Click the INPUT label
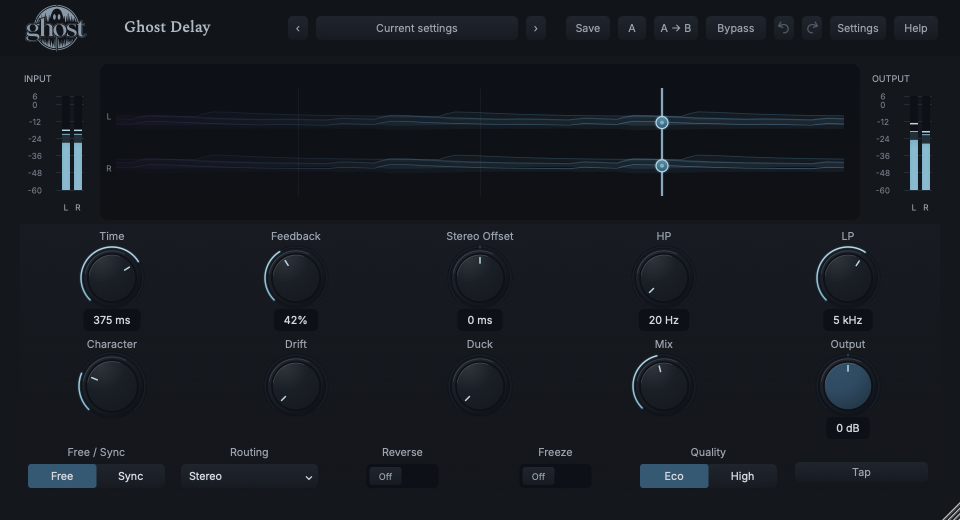Screen dimensions: 960x520 pyautogui.click(x=37, y=78)
